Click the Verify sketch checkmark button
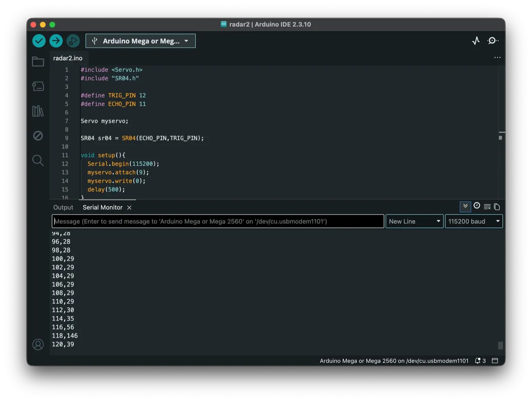The height and width of the screenshot is (401, 532). [x=39, y=41]
